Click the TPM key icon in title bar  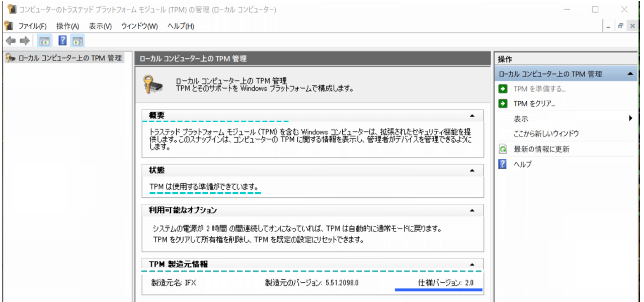(12, 10)
